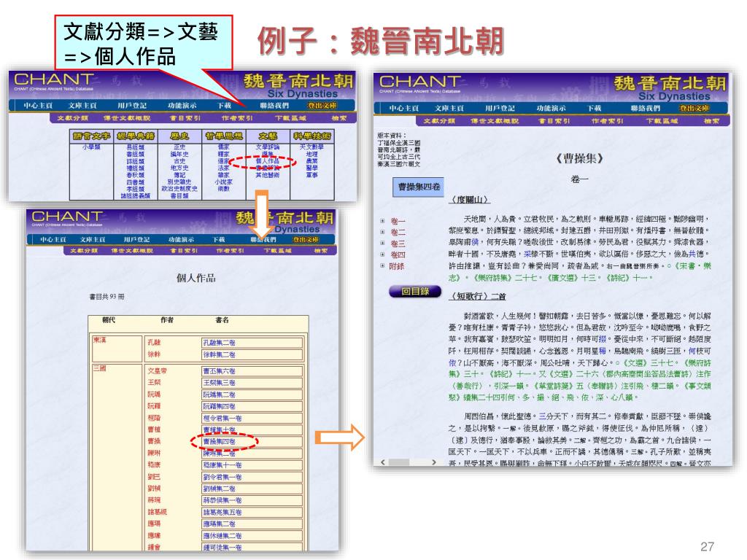Open 其他藝術 link under 文藝

pyautogui.click(x=268, y=175)
